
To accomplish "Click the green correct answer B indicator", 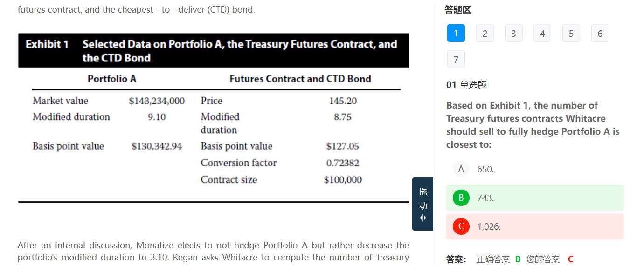I will click(518, 259).
